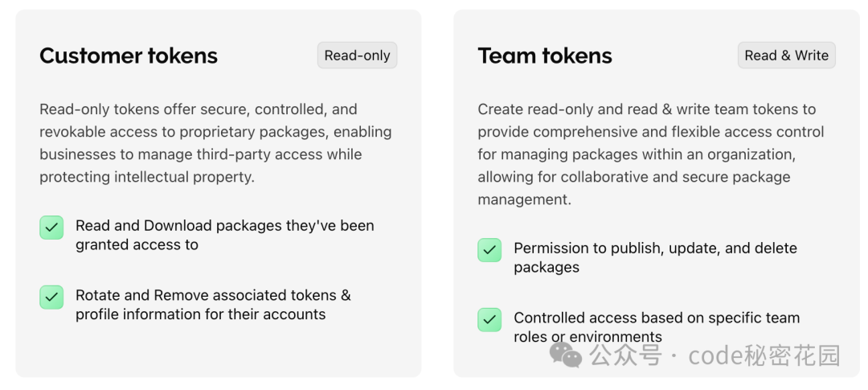The height and width of the screenshot is (390, 868).
Task: Click the Team tokens description paragraph
Action: [x=651, y=154]
